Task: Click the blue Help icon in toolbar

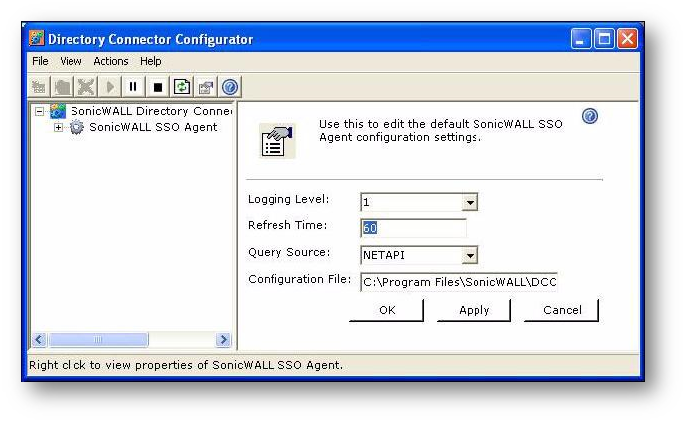Action: [x=229, y=87]
